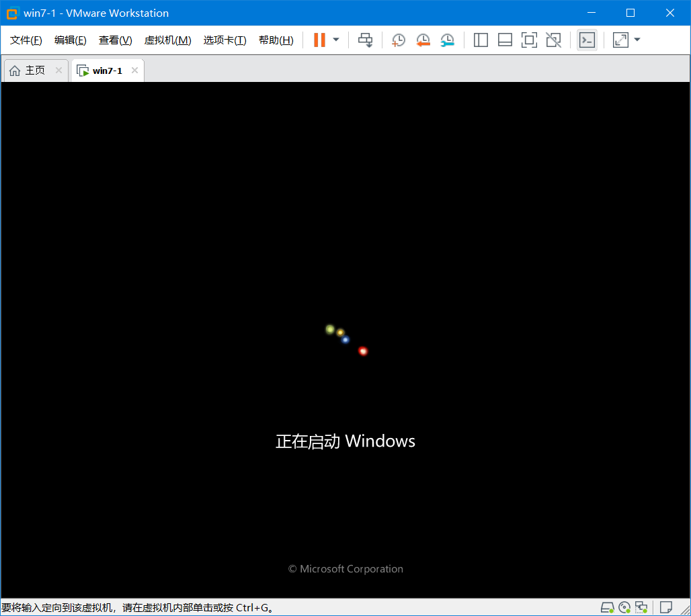The image size is (691, 616).
Task: Click the Unity mode icon
Action: click(x=553, y=40)
